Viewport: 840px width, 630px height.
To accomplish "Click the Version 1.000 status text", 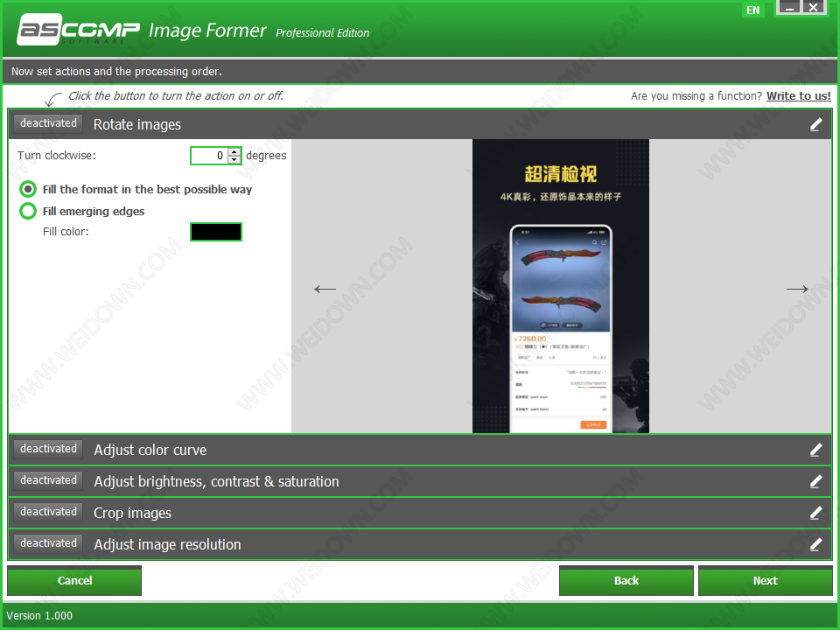I will point(39,615).
